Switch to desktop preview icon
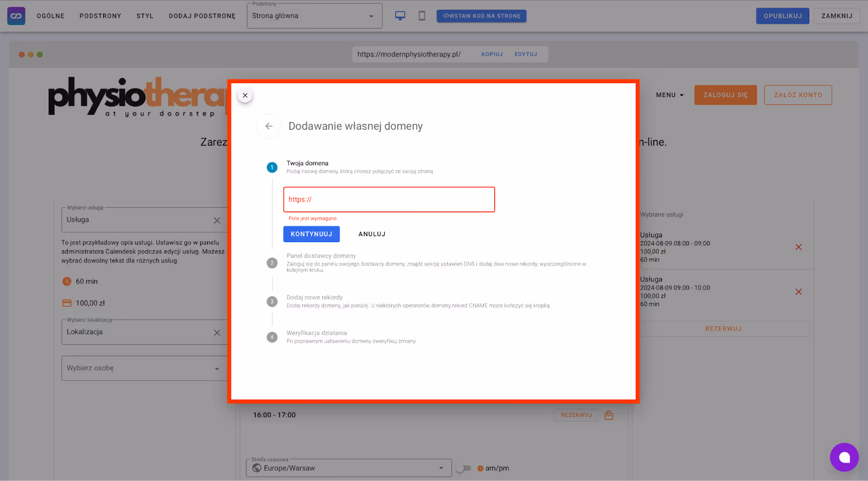Image resolution: width=868 pixels, height=481 pixels. click(400, 16)
